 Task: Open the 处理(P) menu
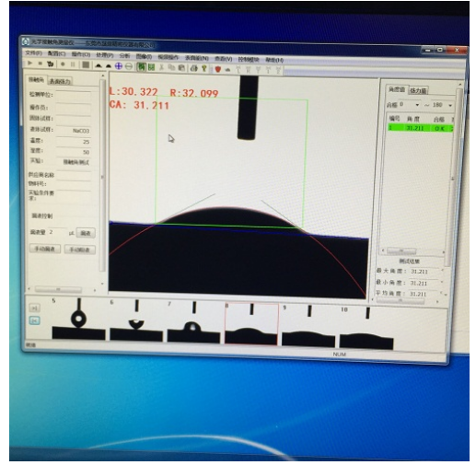point(105,55)
